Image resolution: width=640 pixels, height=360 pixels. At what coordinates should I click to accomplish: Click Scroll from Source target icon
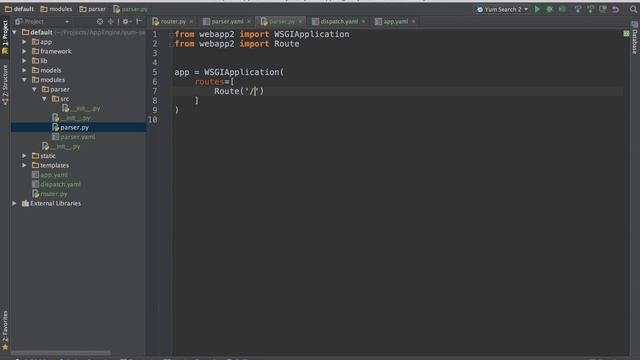[x=100, y=21]
